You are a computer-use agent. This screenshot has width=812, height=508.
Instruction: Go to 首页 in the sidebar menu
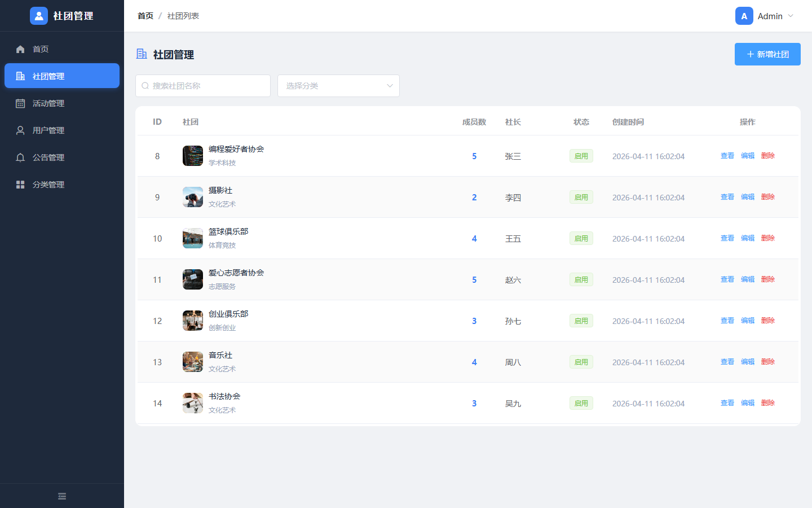point(62,49)
